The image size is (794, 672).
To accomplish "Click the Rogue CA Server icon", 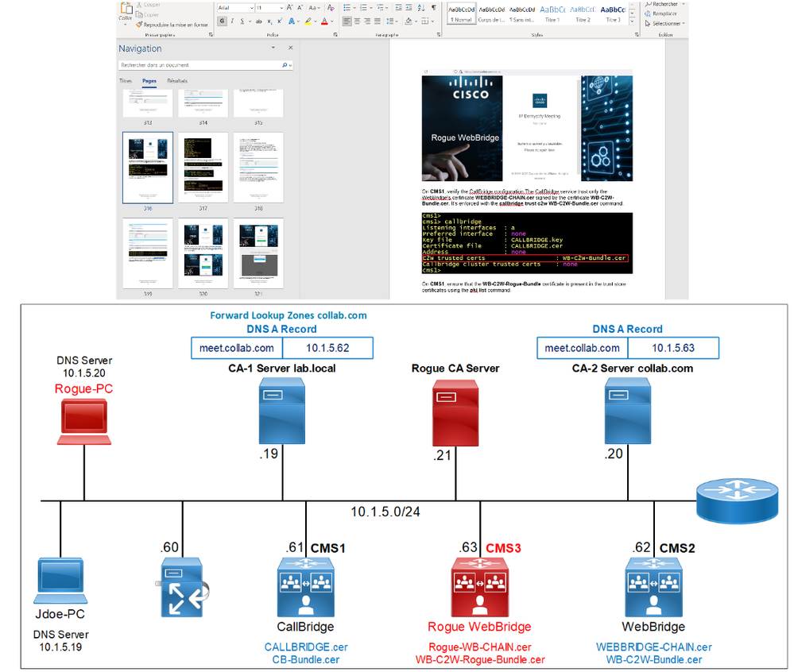I will (455, 412).
